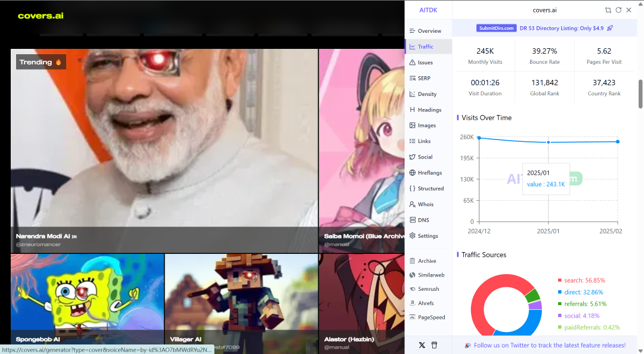Viewport: 644px width, 354px height.
Task: Click the crop screenshot icon in panel header
Action: pos(608,10)
